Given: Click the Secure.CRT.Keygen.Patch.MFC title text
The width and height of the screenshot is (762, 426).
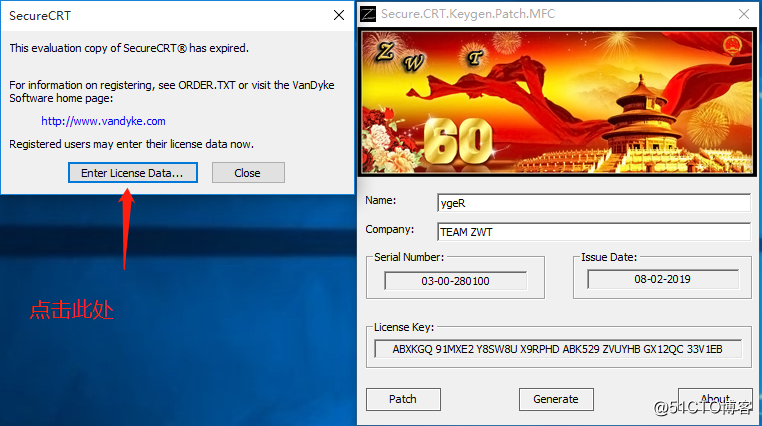Looking at the screenshot, I should (468, 14).
